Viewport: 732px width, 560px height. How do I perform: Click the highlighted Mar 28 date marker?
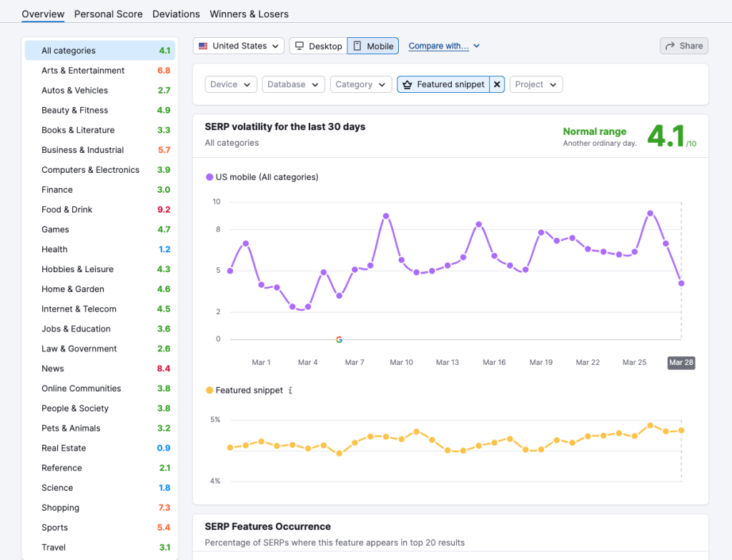click(681, 363)
